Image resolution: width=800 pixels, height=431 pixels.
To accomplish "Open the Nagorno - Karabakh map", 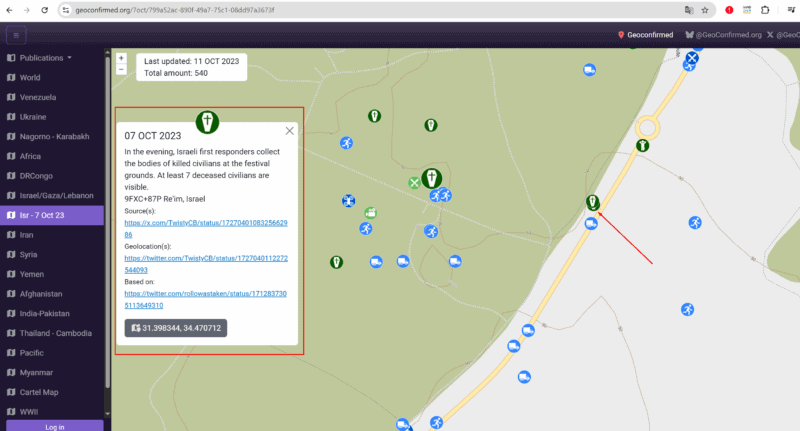I will 54,136.
